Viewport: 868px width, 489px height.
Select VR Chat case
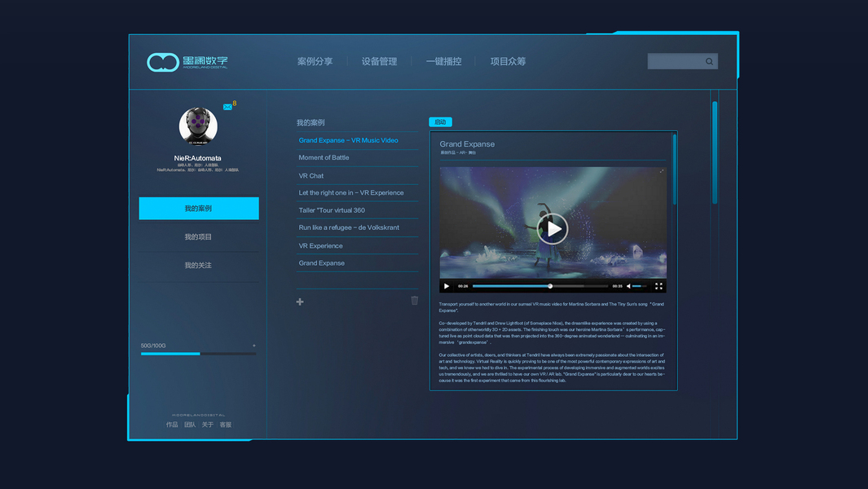[x=311, y=175]
